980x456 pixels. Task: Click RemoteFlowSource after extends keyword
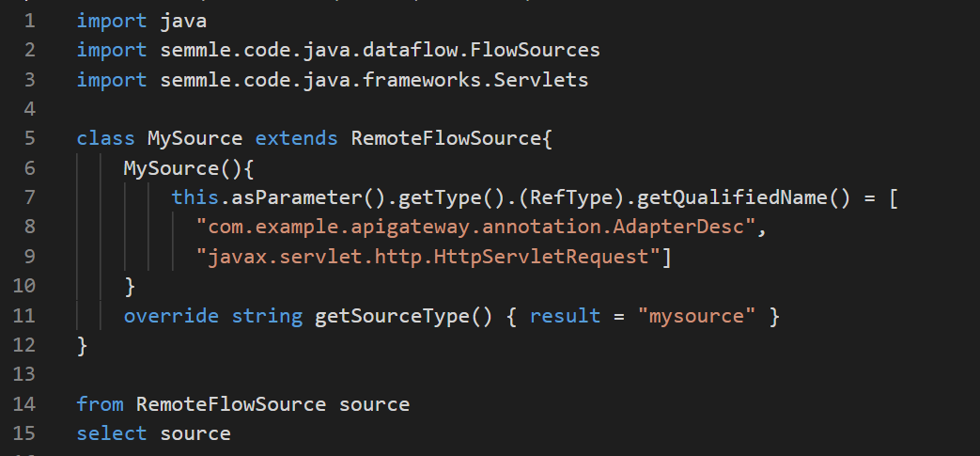pos(445,139)
